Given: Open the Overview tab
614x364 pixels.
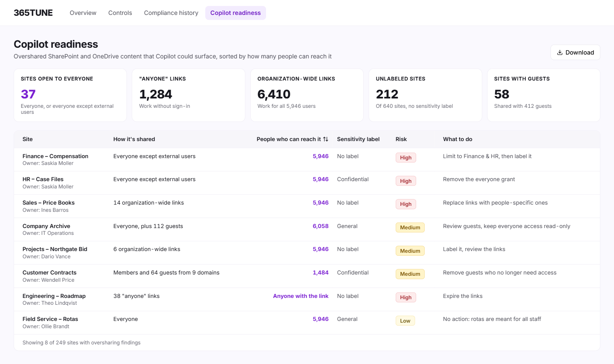Looking at the screenshot, I should pyautogui.click(x=83, y=13).
